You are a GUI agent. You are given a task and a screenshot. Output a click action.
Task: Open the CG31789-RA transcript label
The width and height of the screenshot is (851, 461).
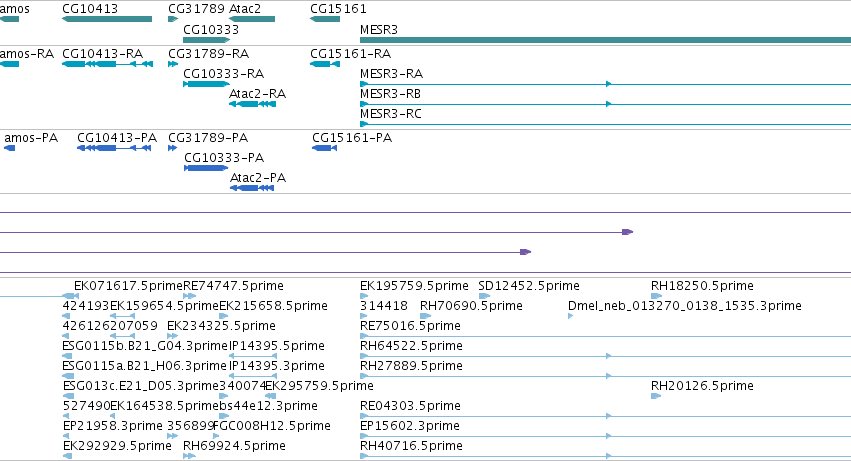click(208, 54)
